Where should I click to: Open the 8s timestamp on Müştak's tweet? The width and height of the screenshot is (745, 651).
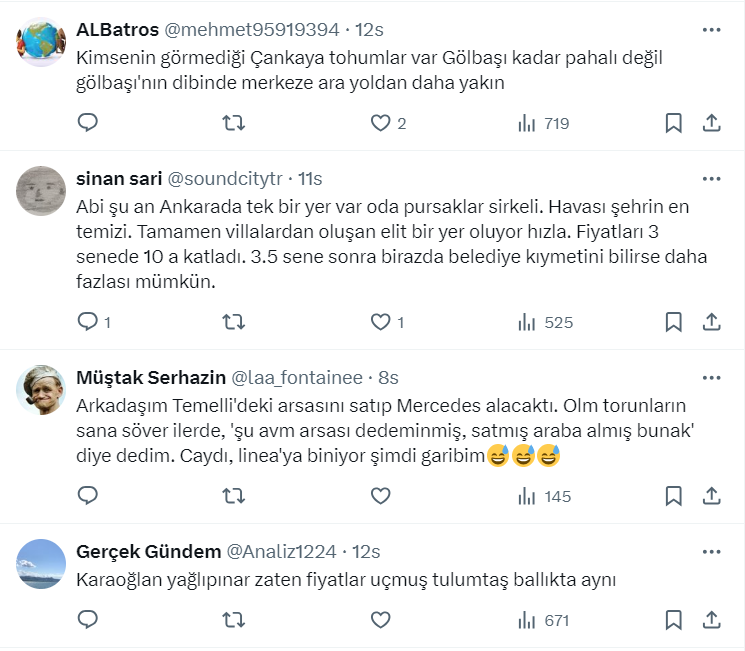388,378
